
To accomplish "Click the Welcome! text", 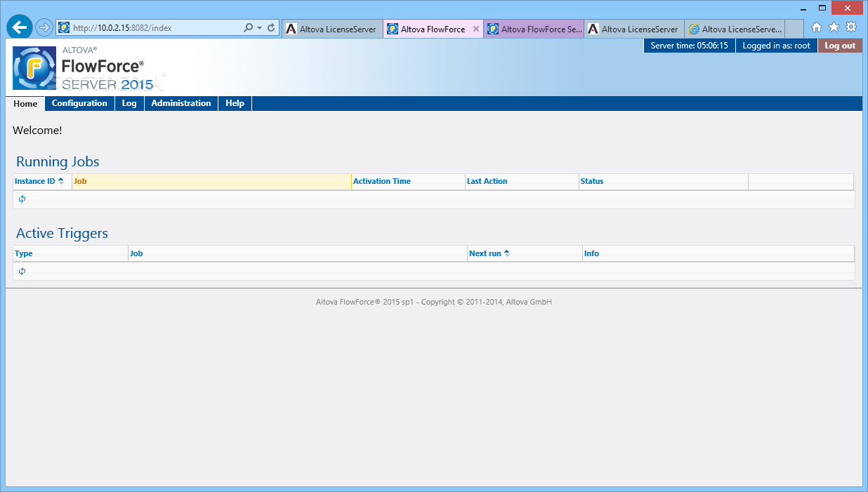I will [37, 130].
